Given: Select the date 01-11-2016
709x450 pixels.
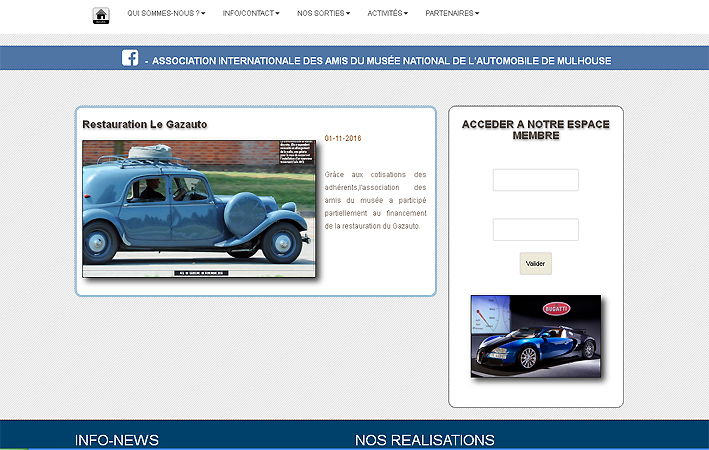Looking at the screenshot, I should click(343, 138).
